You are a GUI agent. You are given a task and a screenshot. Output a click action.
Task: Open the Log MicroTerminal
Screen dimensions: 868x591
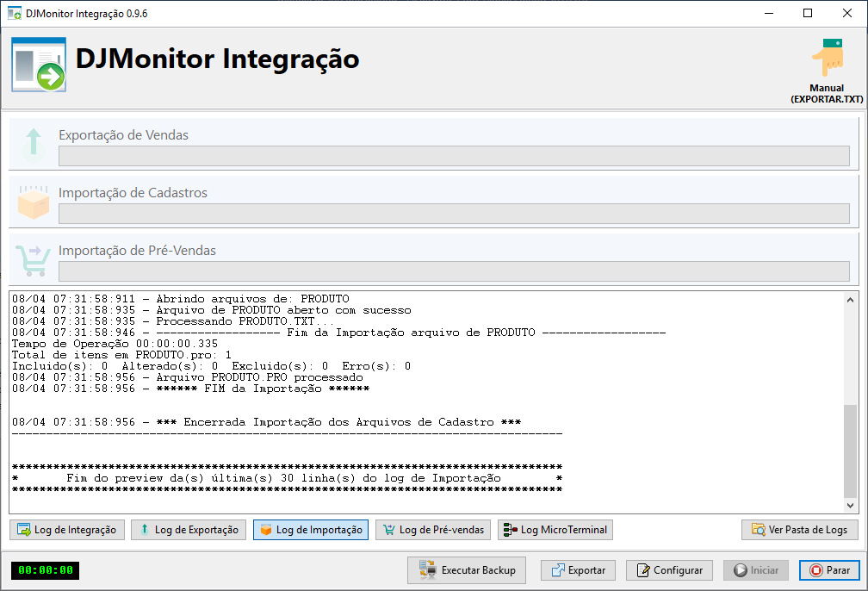coord(555,530)
